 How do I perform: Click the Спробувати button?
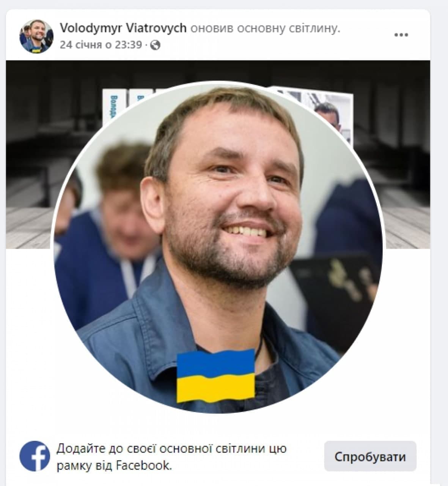tap(370, 456)
